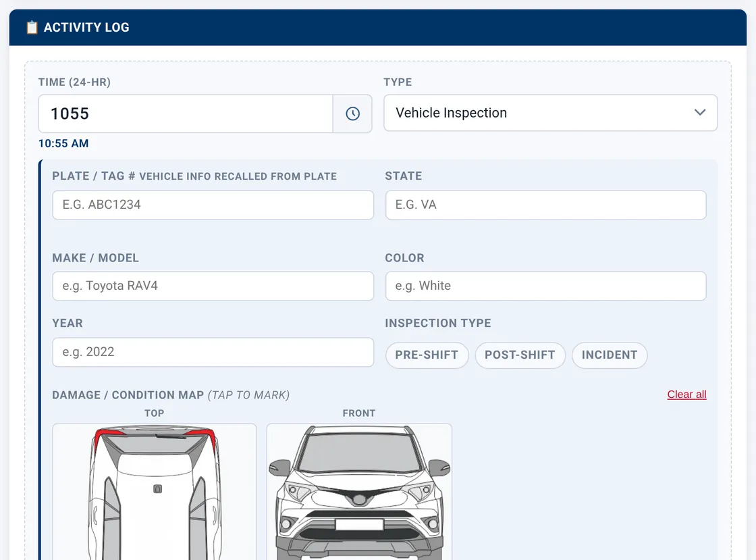The image size is (756, 560).
Task: Click the 10:55 AM time text
Action: [x=63, y=143]
